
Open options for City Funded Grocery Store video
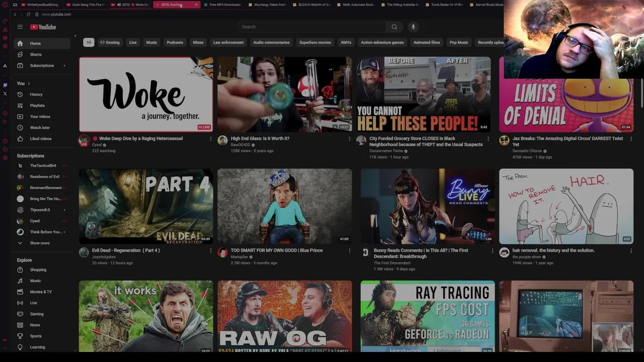coord(488,139)
